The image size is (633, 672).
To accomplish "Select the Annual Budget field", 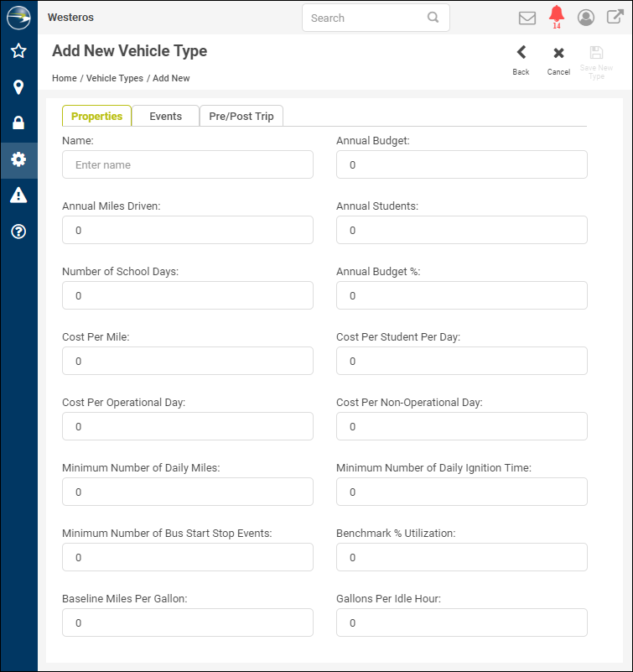I will [462, 164].
